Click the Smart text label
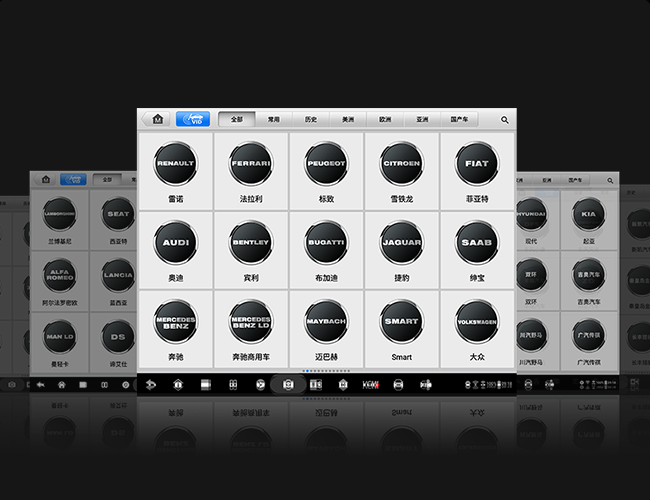The width and height of the screenshot is (650, 500). tap(401, 357)
